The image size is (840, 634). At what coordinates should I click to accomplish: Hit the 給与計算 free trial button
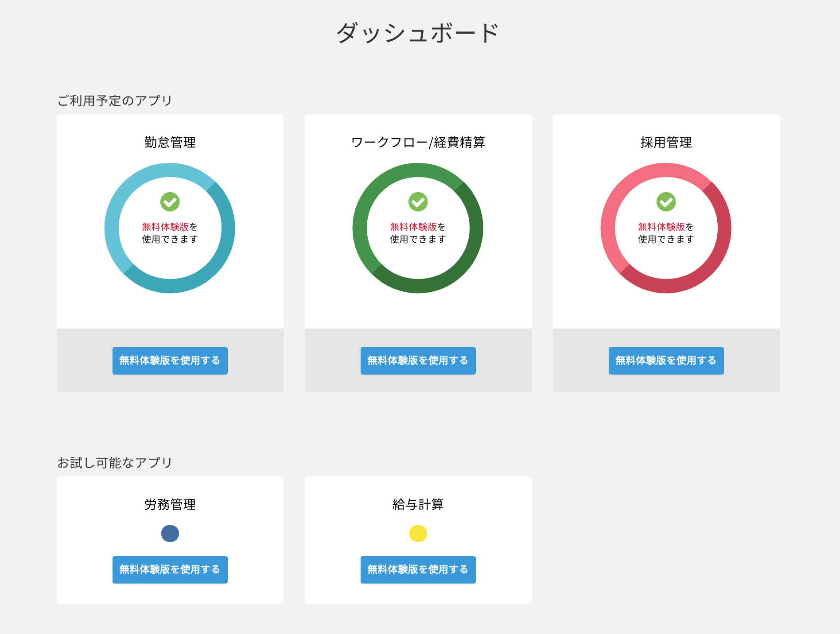[418, 570]
